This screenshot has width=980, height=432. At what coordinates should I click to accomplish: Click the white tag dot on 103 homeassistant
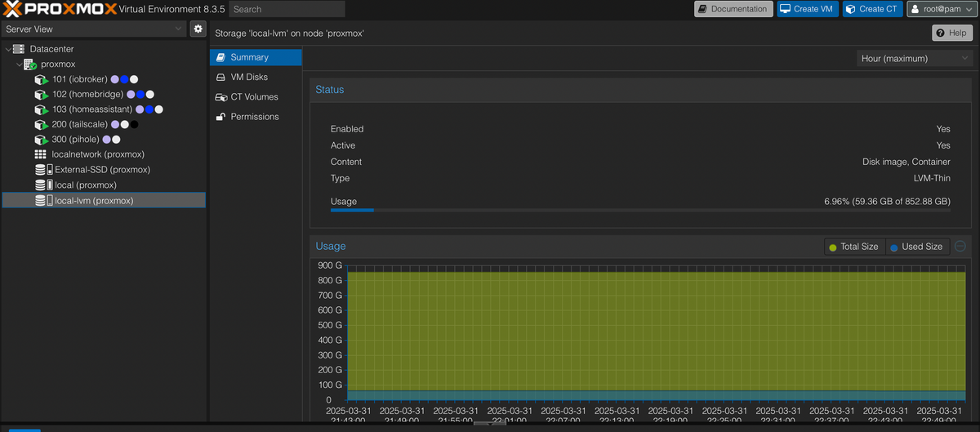point(159,109)
